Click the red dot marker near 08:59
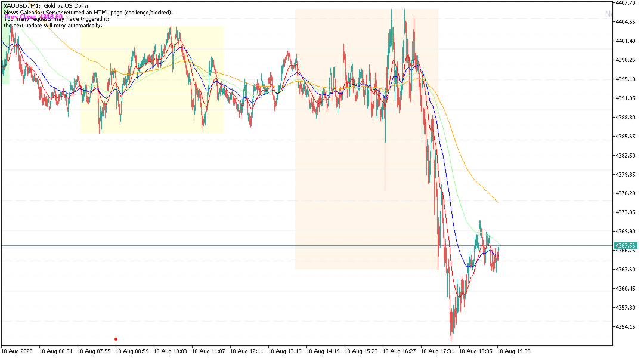644x358 pixels. pyautogui.click(x=116, y=339)
